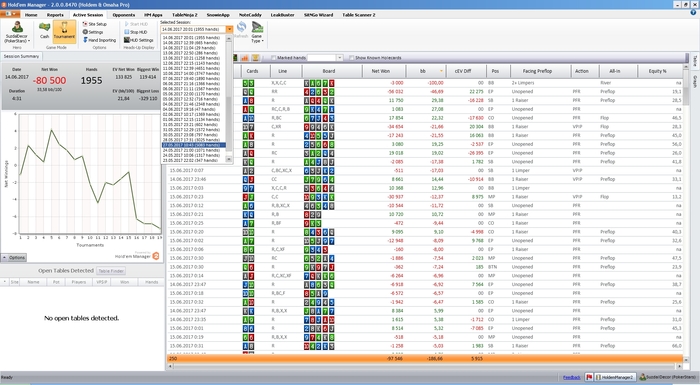
Task: Select the hand row 14.06.2017 23:46
Action: [x=425, y=179]
